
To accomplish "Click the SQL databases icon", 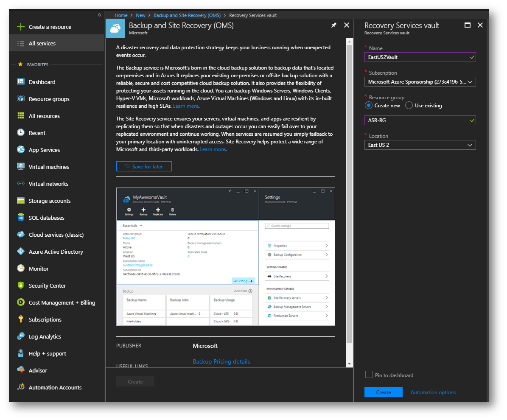I will pos(21,217).
